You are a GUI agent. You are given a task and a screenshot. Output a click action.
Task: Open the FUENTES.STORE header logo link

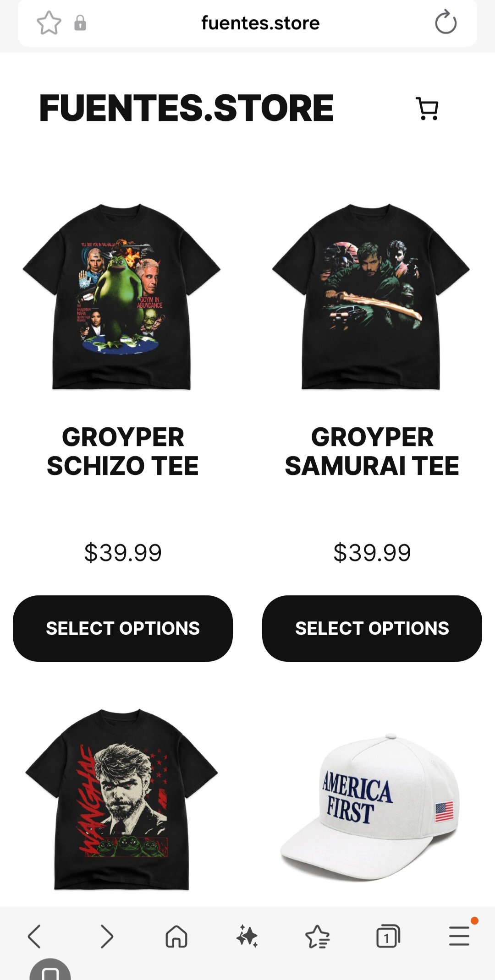pos(186,108)
